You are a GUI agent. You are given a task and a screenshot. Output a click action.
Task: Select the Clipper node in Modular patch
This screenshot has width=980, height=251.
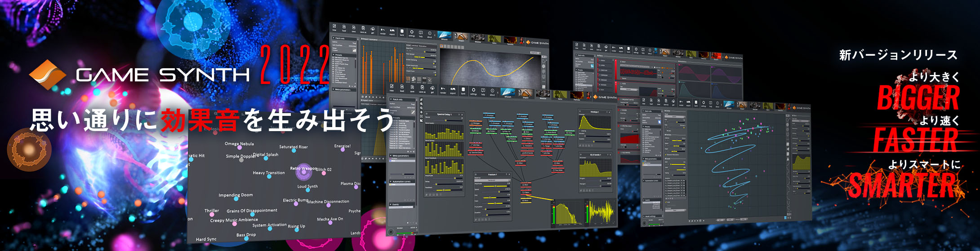click(526, 192)
